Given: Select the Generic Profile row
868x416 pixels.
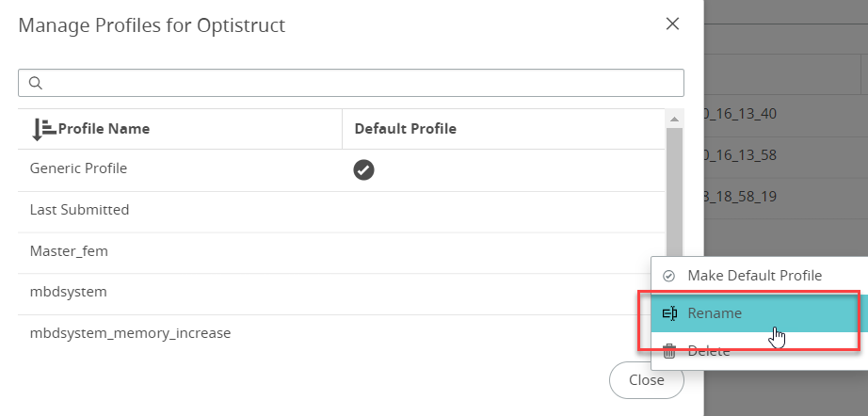Looking at the screenshot, I should 78,168.
